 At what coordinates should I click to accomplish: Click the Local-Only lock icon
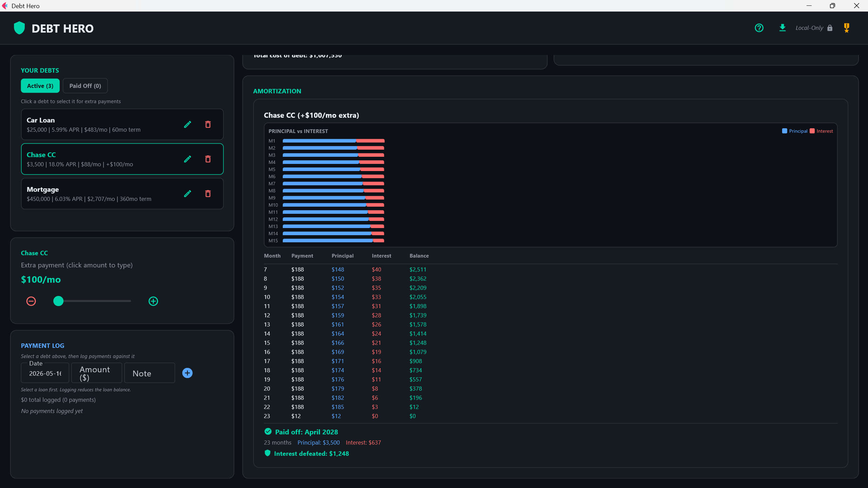[830, 28]
